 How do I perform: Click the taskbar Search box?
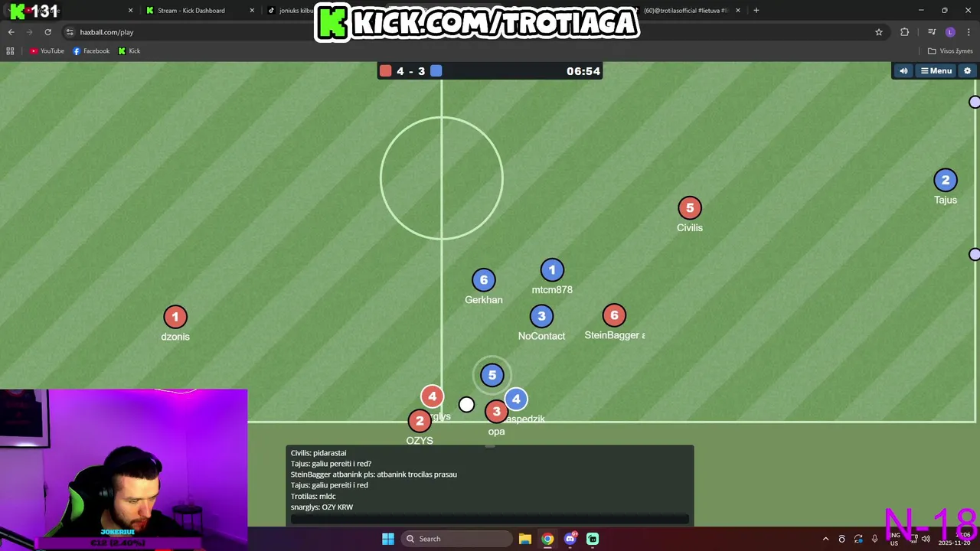pyautogui.click(x=457, y=539)
